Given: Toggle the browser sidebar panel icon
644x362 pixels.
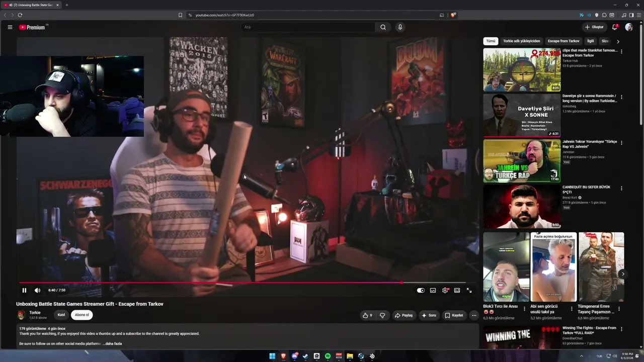Looking at the screenshot, I should 631,15.
